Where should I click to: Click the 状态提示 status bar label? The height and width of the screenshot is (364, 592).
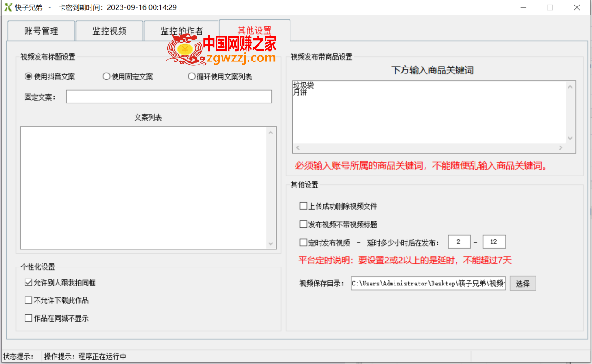(x=19, y=357)
